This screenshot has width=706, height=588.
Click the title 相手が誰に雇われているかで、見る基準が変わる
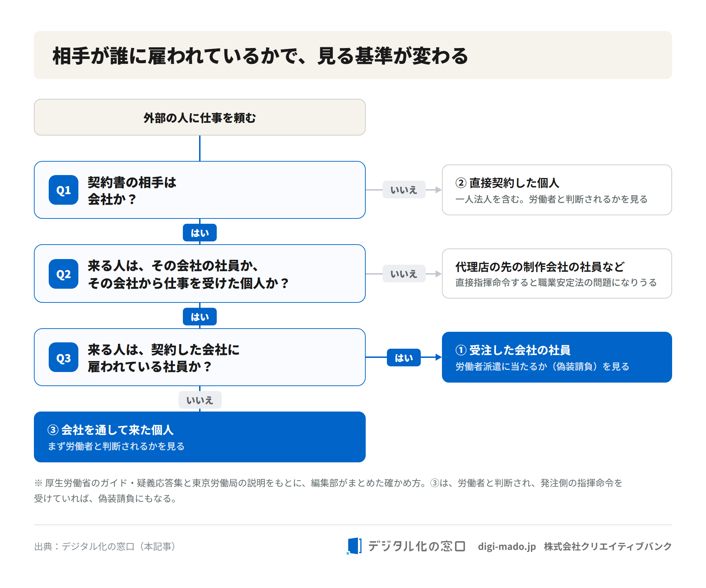click(x=260, y=56)
